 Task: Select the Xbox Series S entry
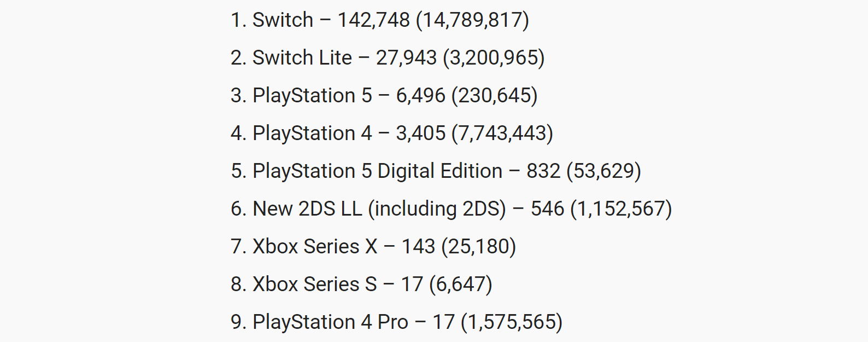361,285
